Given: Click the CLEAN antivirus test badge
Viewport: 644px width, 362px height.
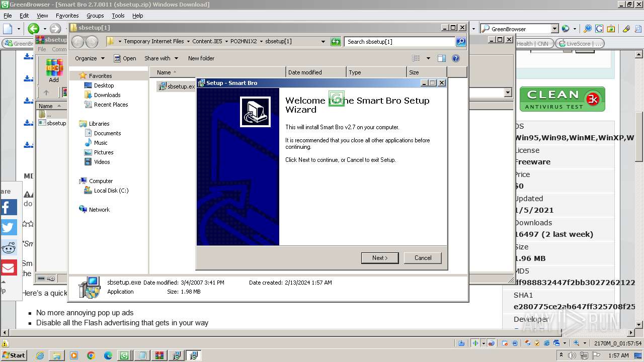Looking at the screenshot, I should pyautogui.click(x=562, y=99).
